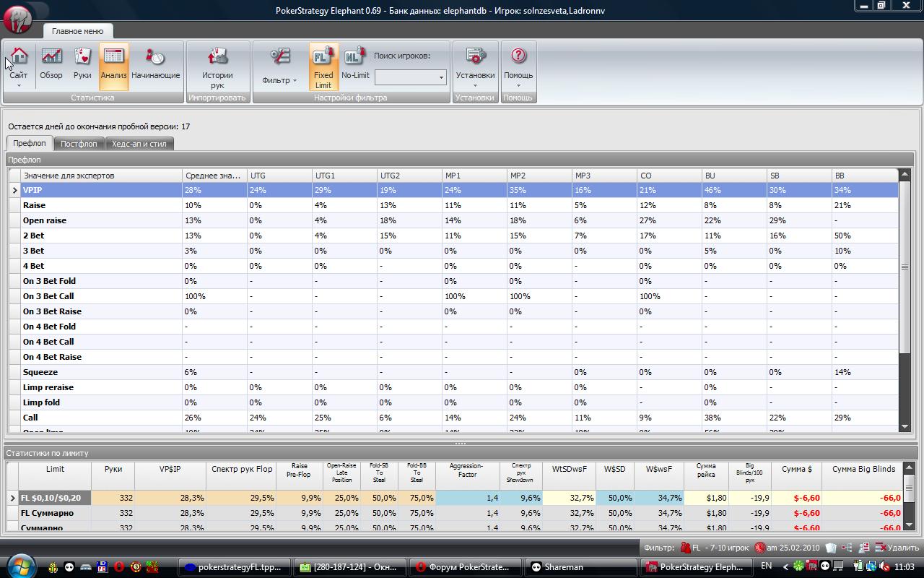Expand the Фильтр dropdown arrow
Viewport: 924px width, 578px height.
click(x=295, y=81)
